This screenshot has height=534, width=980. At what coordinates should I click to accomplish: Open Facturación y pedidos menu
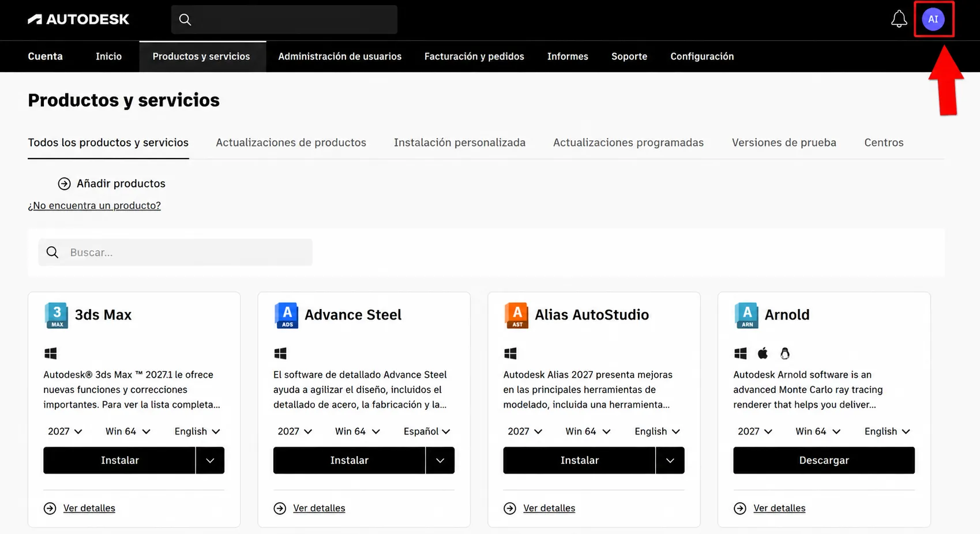click(474, 57)
